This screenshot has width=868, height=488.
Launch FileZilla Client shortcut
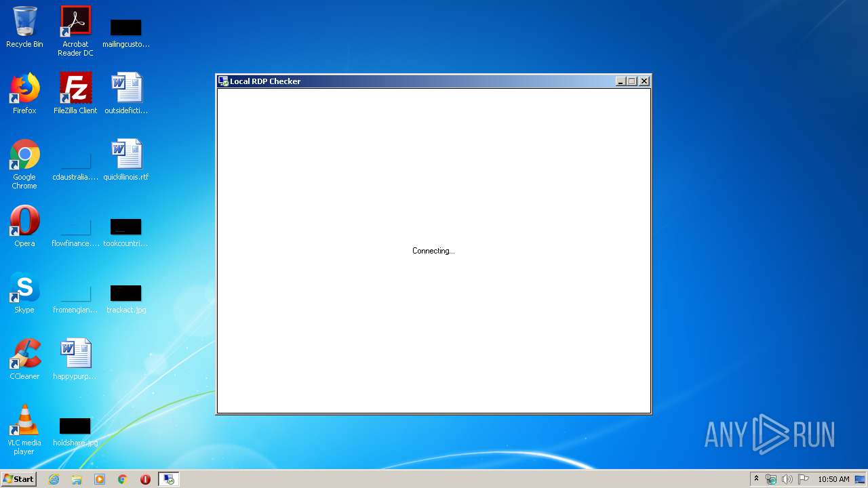click(x=75, y=94)
